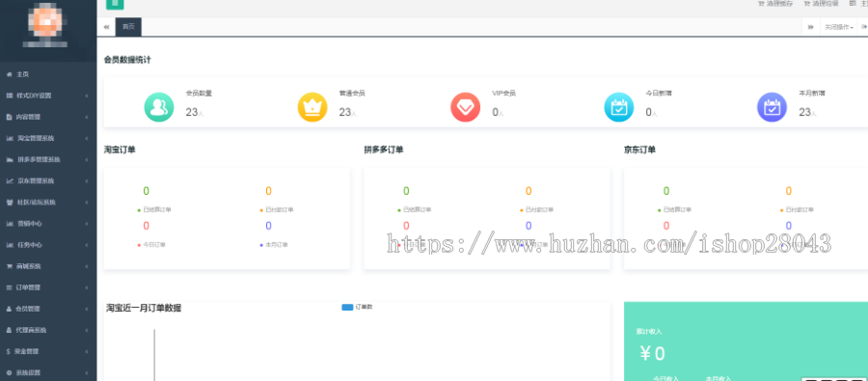The width and height of the screenshot is (868, 381).
Task: Expand 拼多多管理系统 via its chevron
Action: point(87,159)
